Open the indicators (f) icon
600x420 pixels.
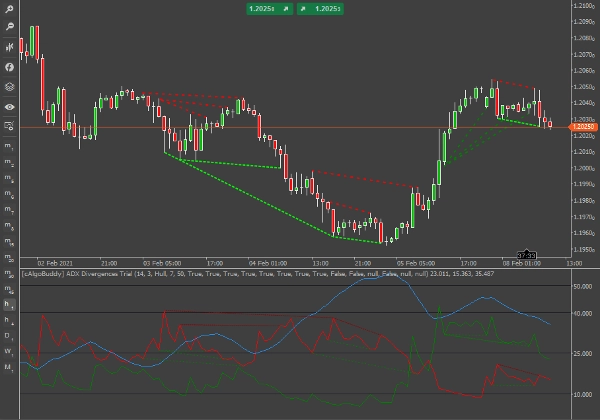click(x=9, y=66)
